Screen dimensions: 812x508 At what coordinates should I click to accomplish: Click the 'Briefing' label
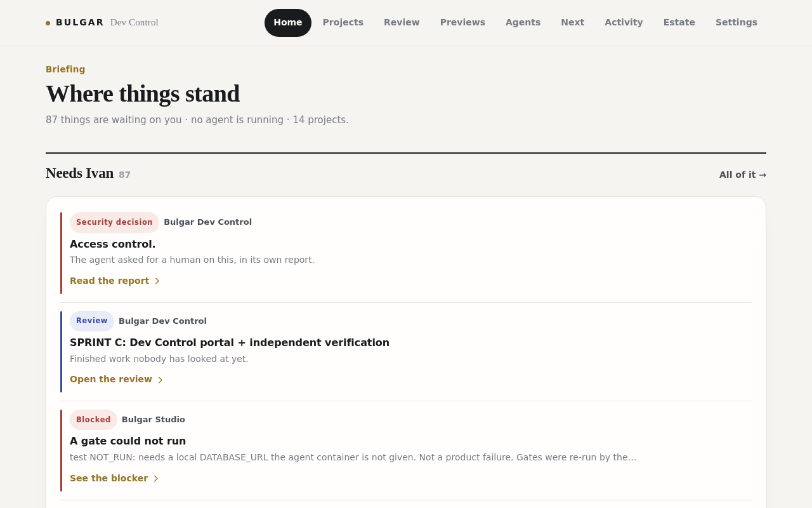point(65,69)
